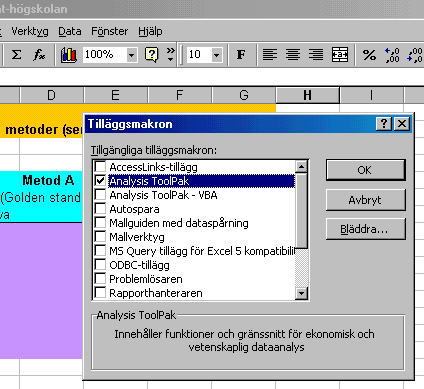Check the ODBC-tillägg checkbox
The height and width of the screenshot is (389, 424).
tap(100, 264)
